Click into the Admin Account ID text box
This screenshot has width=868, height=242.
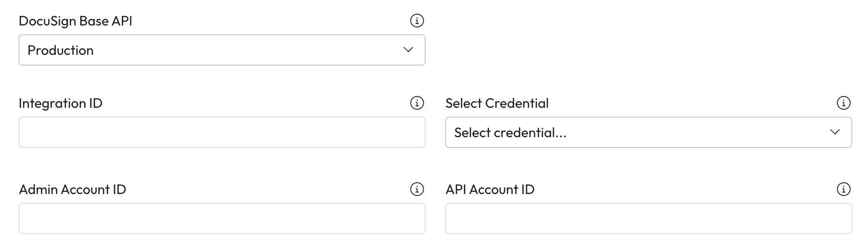(x=222, y=218)
